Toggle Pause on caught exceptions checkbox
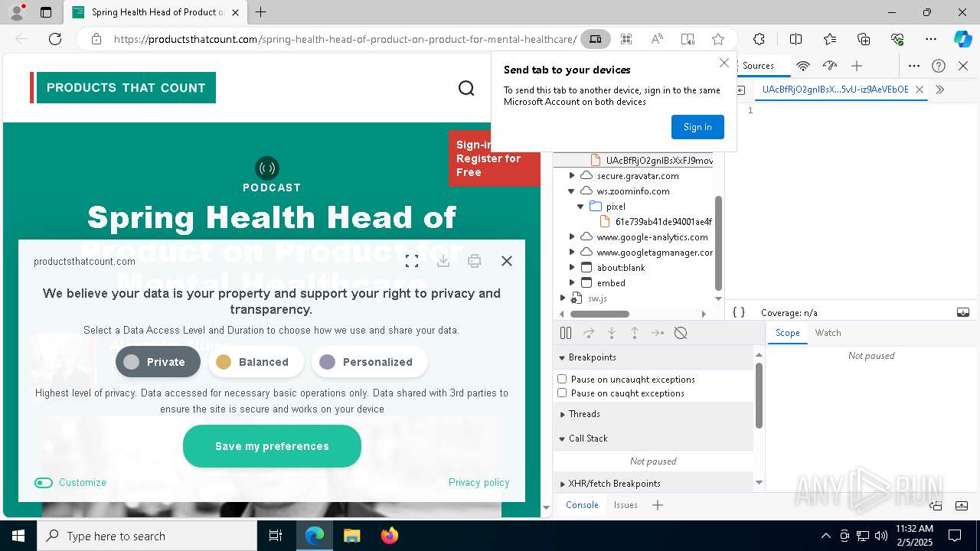This screenshot has width=980, height=551. pos(562,393)
